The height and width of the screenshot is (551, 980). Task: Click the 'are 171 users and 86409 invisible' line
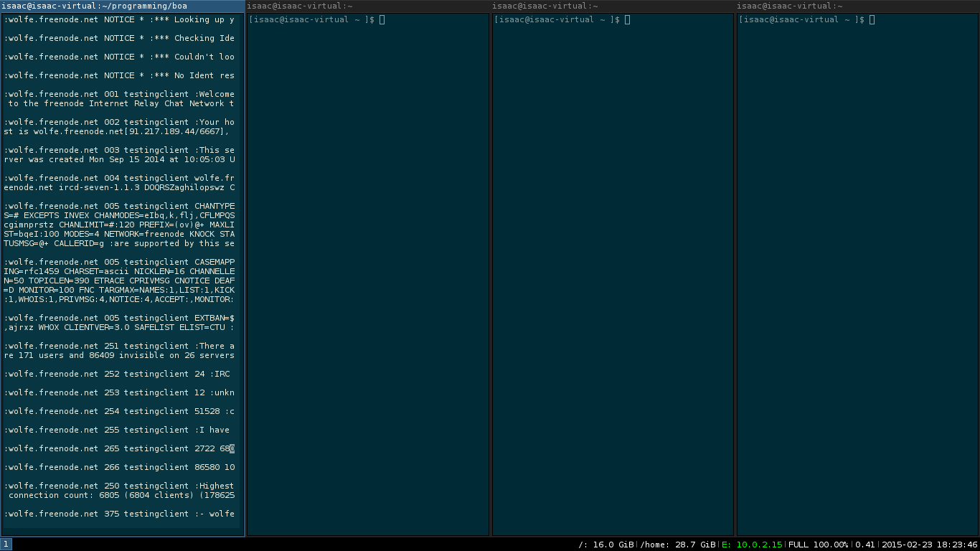click(x=119, y=355)
